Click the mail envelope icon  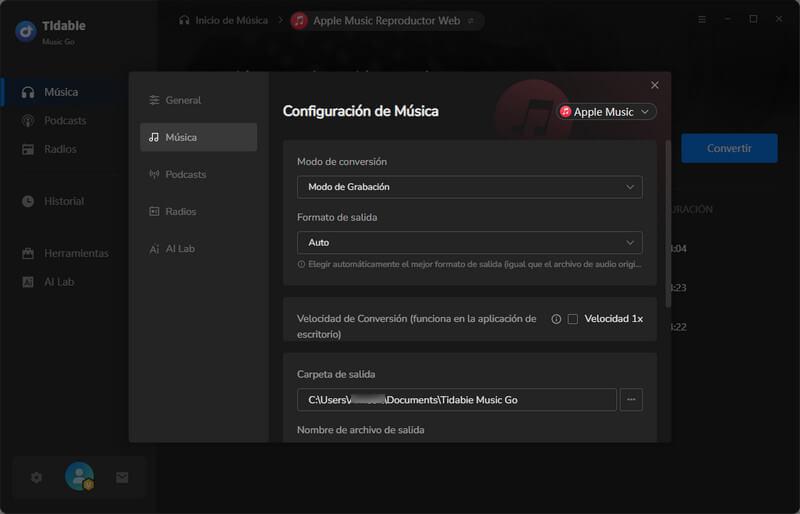122,478
